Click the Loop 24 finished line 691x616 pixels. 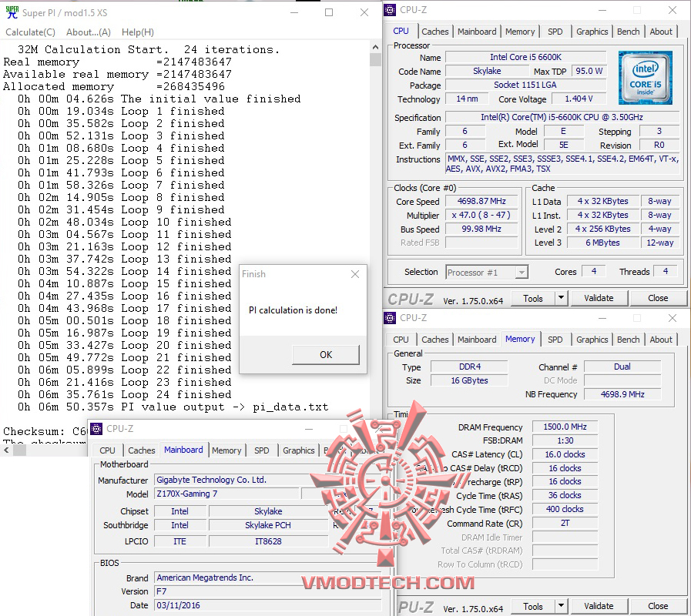click(x=124, y=395)
